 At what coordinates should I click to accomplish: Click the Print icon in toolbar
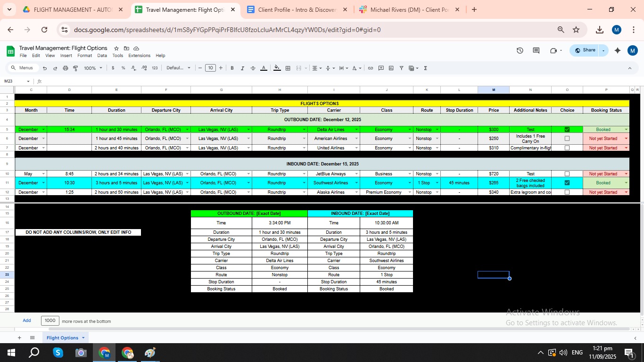(66, 68)
